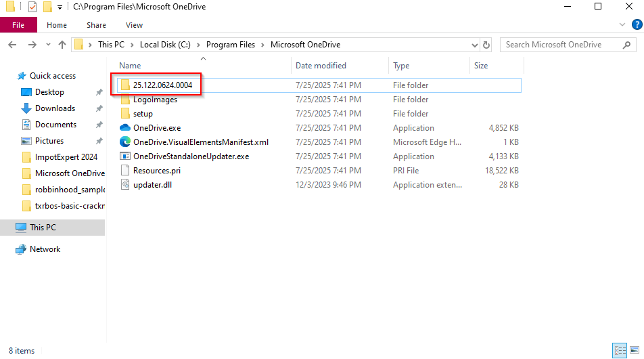Click 'Microsoft OneDrive' breadcrumb segment
The height and width of the screenshot is (359, 644).
pos(305,45)
